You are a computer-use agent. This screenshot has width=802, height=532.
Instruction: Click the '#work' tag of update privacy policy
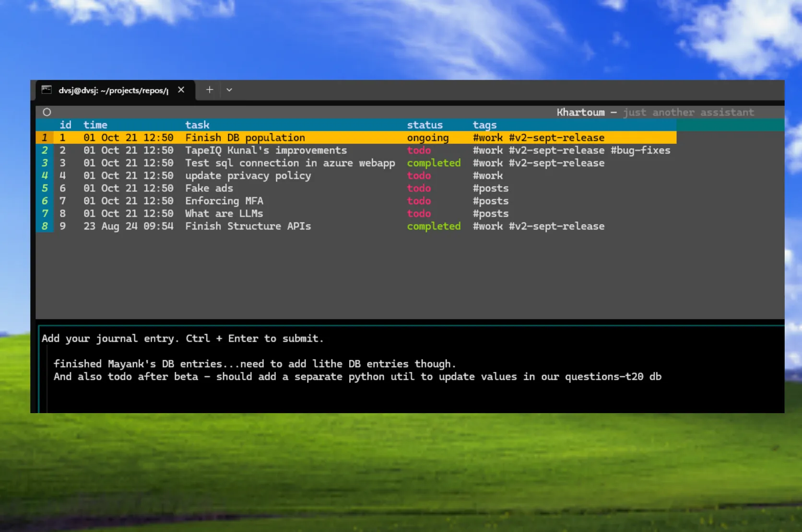click(488, 175)
